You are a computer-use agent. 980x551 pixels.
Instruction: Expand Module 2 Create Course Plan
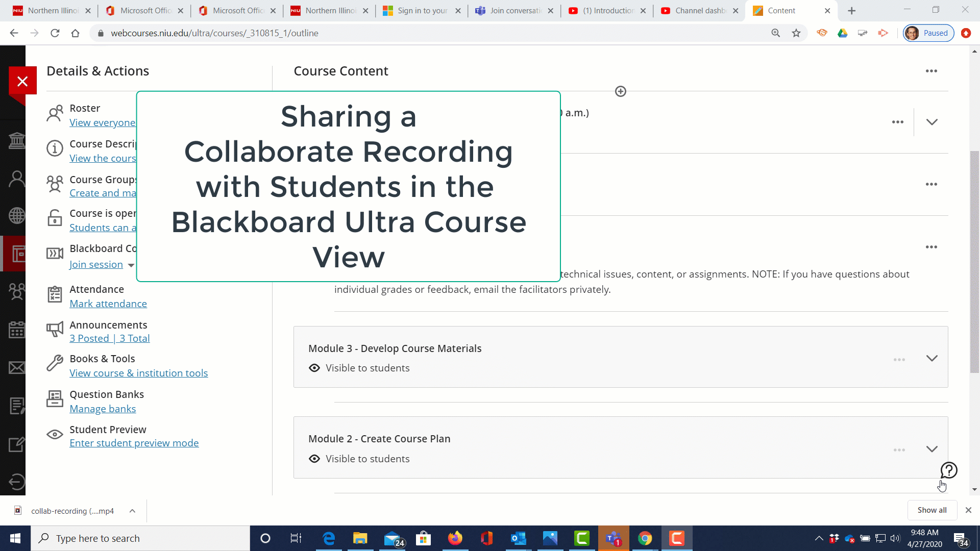point(932,449)
